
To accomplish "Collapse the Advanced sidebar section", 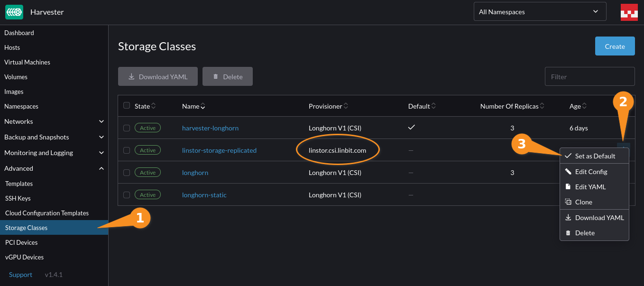I will (x=54, y=168).
